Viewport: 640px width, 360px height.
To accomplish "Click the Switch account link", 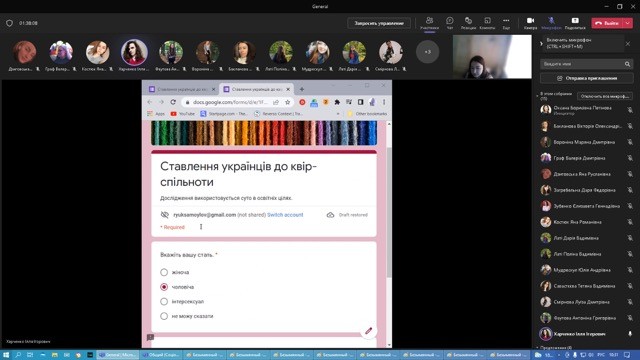I will [285, 215].
